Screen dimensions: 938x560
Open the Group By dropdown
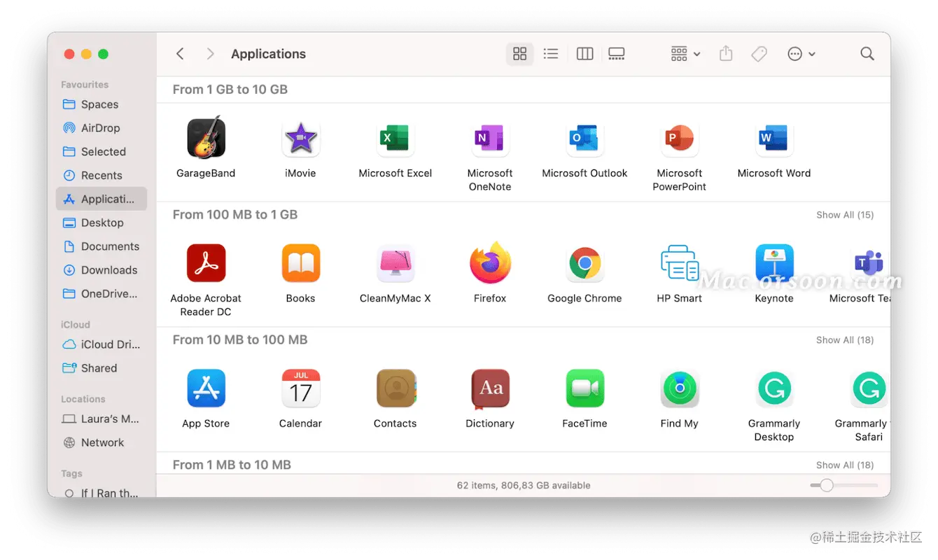685,54
